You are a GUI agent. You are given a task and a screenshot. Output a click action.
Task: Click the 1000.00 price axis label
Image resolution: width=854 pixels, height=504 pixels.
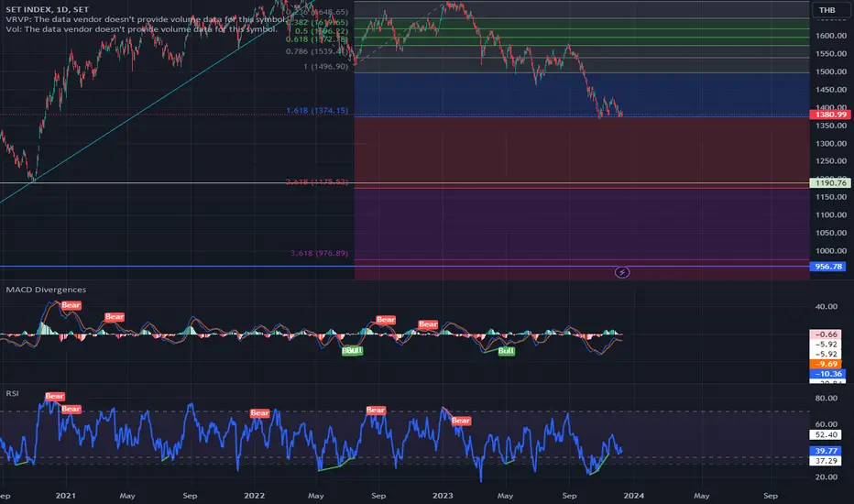pyautogui.click(x=831, y=251)
